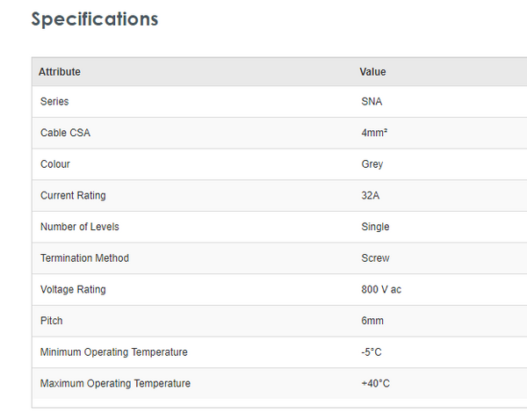Image resolution: width=527 pixels, height=420 pixels.
Task: Click the 6mm pitch value
Action: pos(372,321)
